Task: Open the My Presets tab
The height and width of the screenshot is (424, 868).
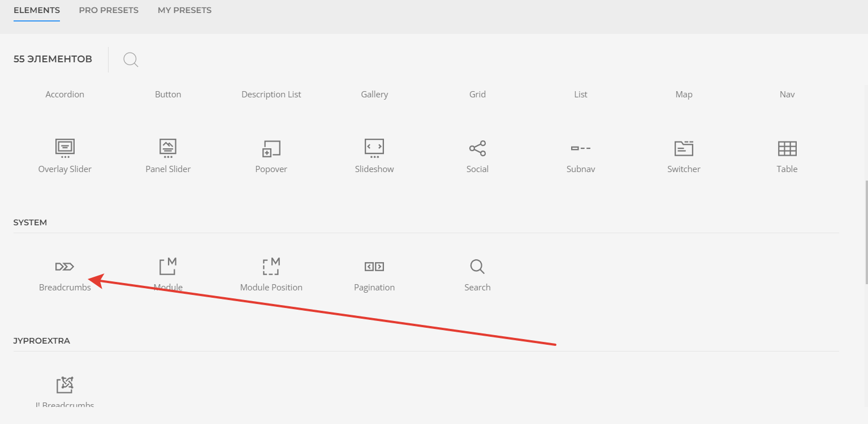Action: [184, 10]
